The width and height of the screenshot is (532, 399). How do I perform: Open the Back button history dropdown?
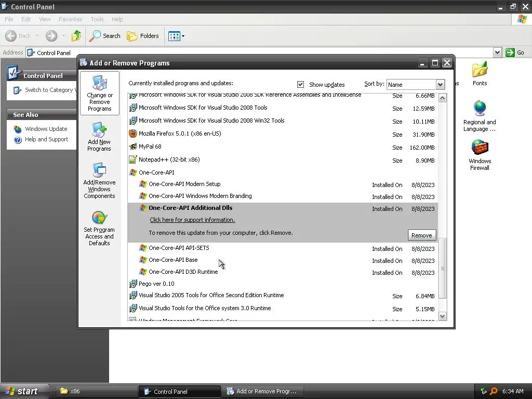[x=37, y=36]
